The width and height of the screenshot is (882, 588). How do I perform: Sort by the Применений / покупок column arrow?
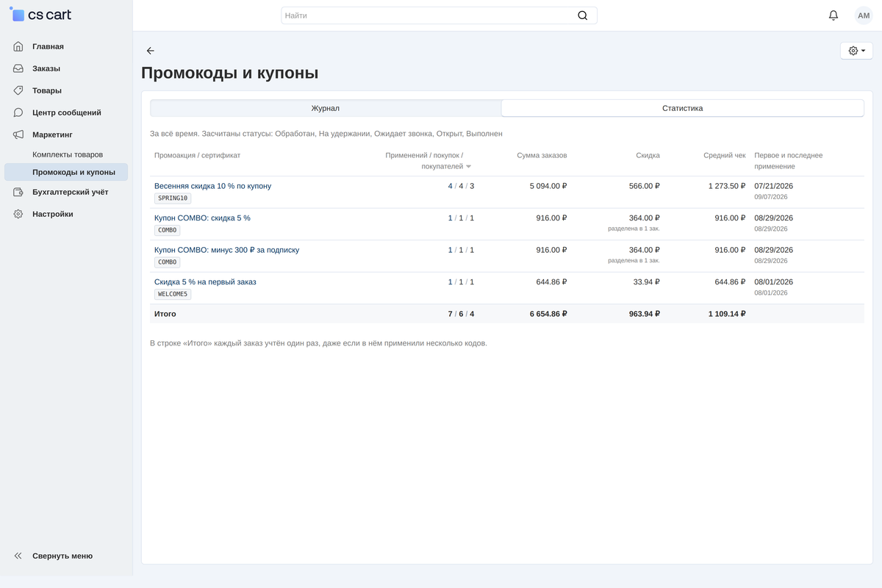468,167
